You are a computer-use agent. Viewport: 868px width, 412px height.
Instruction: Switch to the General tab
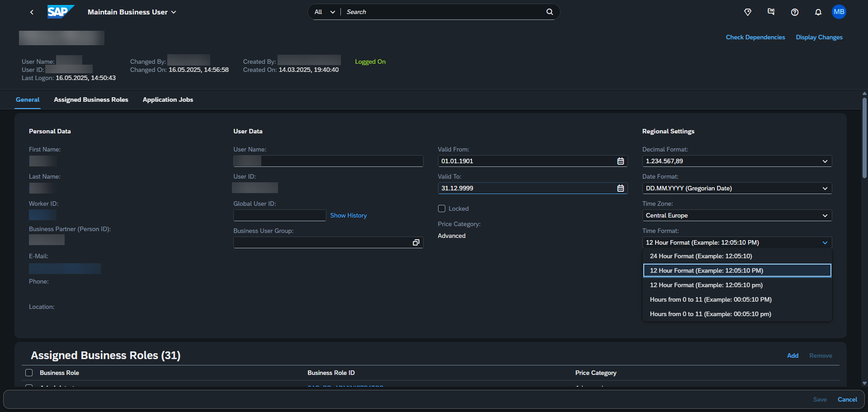point(28,99)
